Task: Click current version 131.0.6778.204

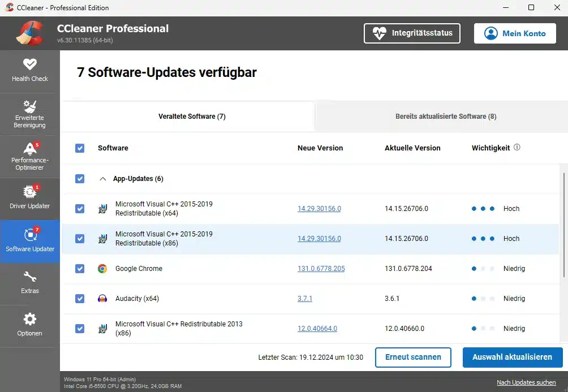Action: (x=408, y=269)
